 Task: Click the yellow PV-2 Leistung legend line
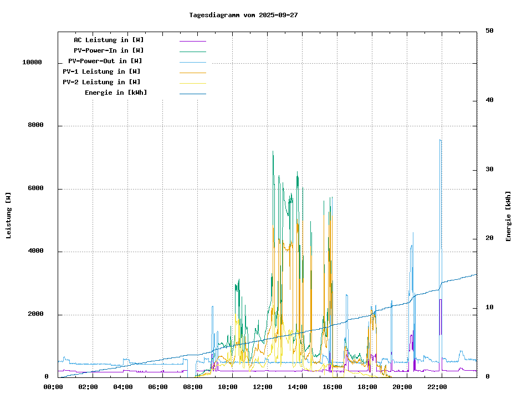(x=192, y=83)
